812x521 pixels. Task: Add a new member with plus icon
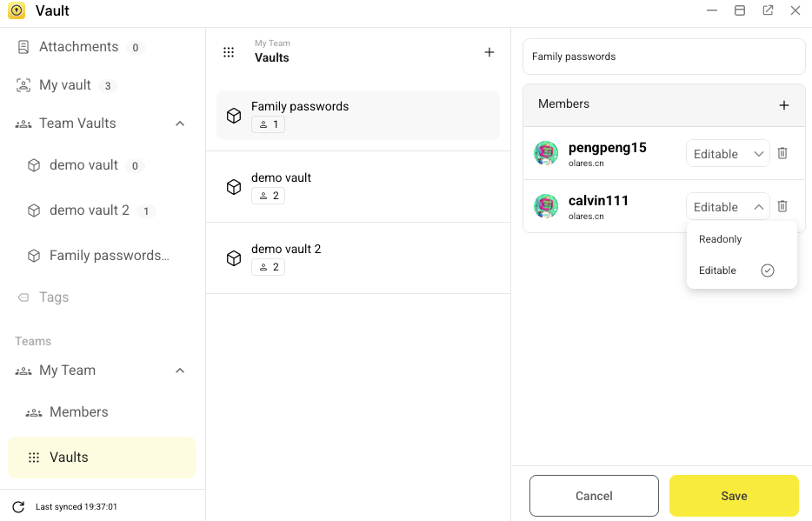(783, 105)
